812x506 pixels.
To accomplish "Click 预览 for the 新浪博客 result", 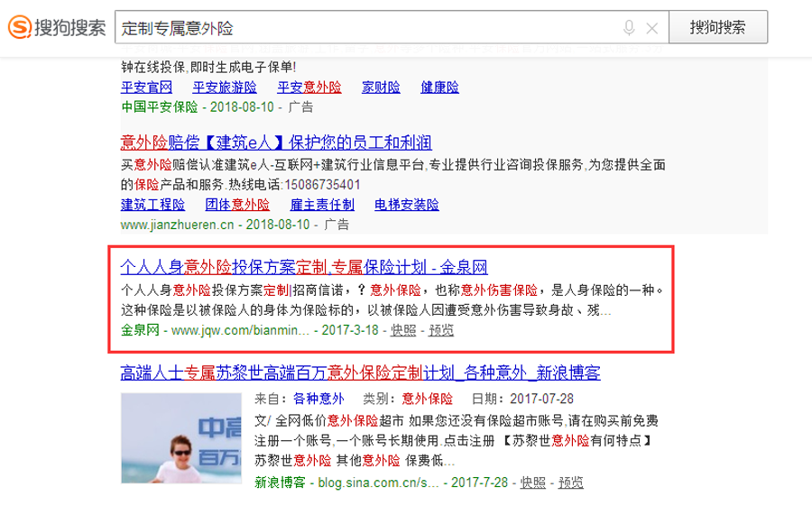I will point(571,483).
